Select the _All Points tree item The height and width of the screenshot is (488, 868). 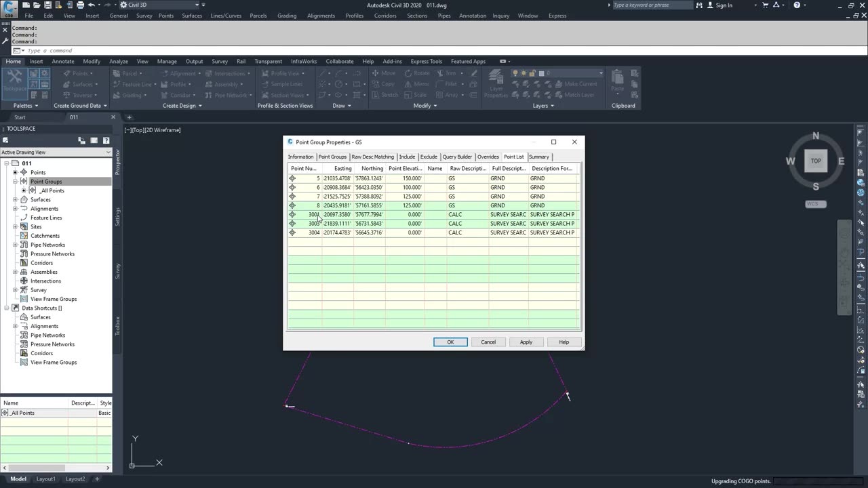[x=52, y=190]
